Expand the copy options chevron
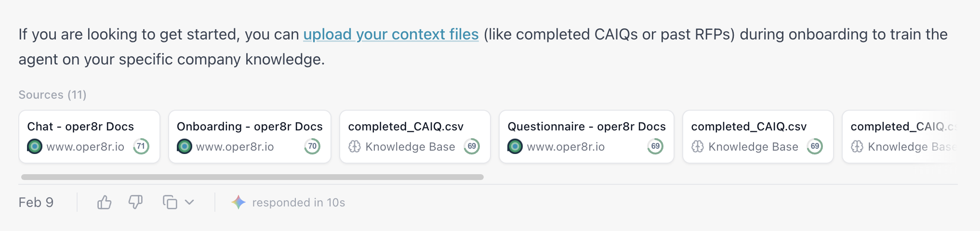Image resolution: width=980 pixels, height=231 pixels. tap(189, 203)
